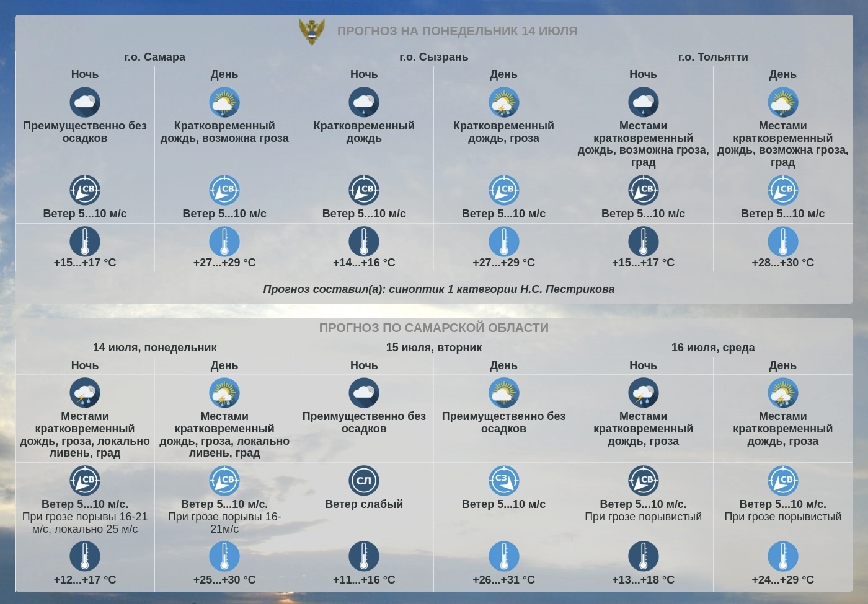Viewport: 868px width, 604px height.
Task: Select the г.о. Самара column header
Action: click(154, 57)
